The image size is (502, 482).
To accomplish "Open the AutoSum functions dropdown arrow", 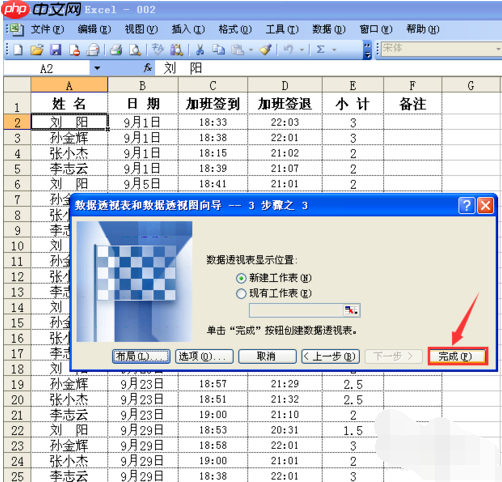I will tap(334, 50).
